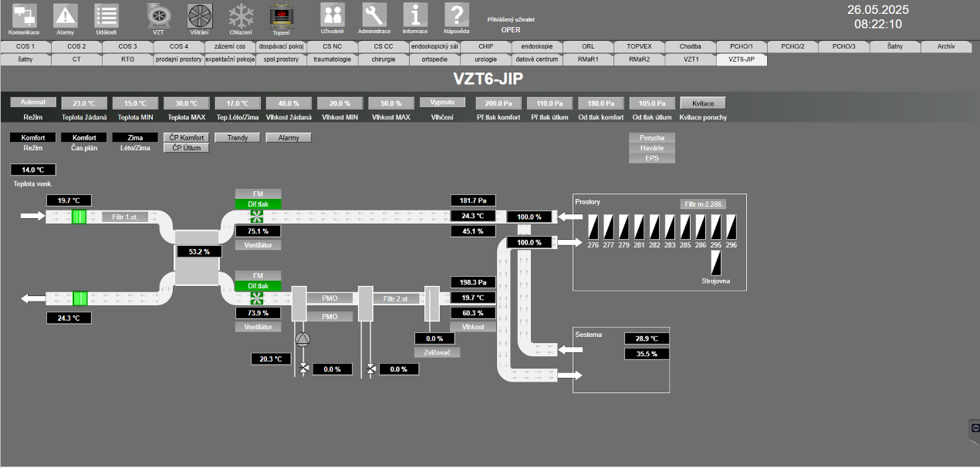
Task: Edit the Teplota žádaná 23.0 °C field
Action: pyautogui.click(x=83, y=103)
